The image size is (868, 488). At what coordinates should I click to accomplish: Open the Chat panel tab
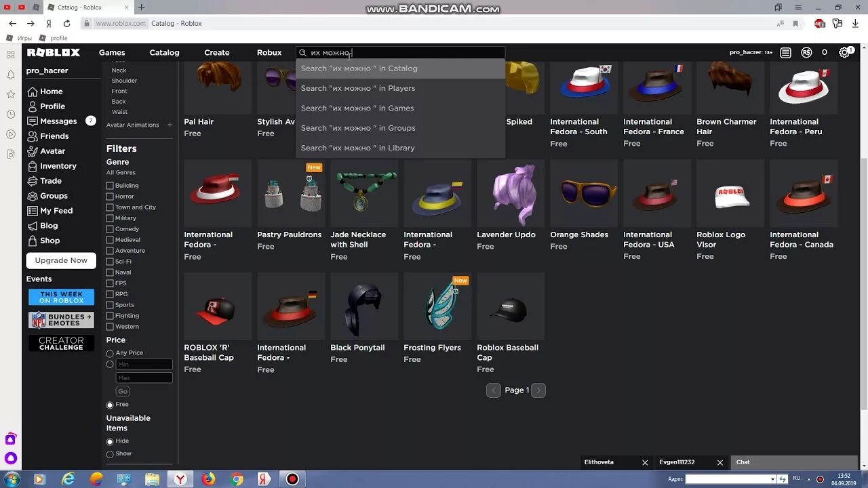click(x=793, y=462)
